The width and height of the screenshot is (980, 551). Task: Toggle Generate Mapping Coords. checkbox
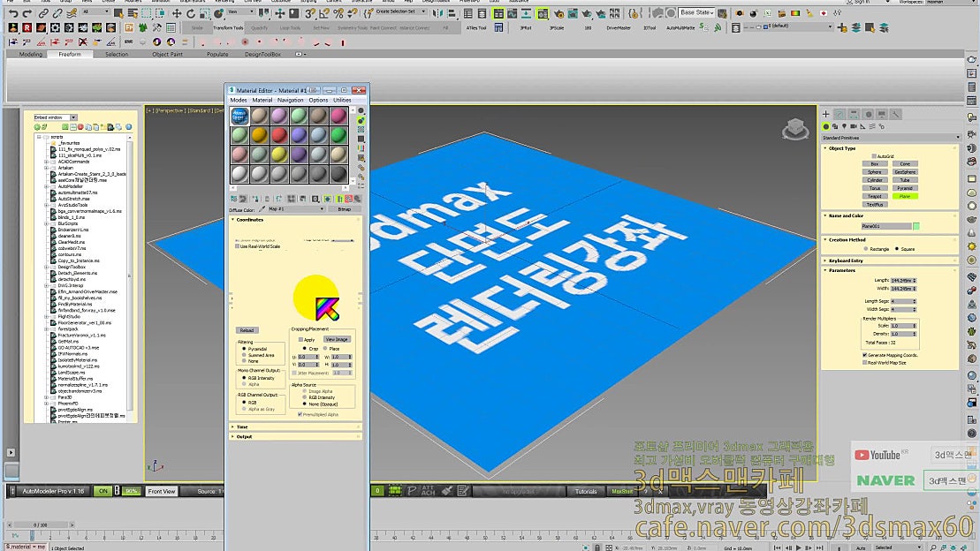click(865, 355)
